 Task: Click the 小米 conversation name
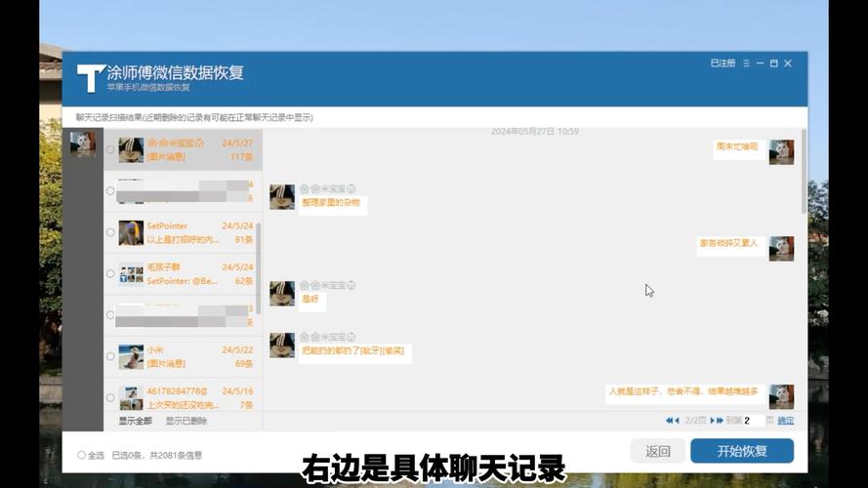coord(155,350)
